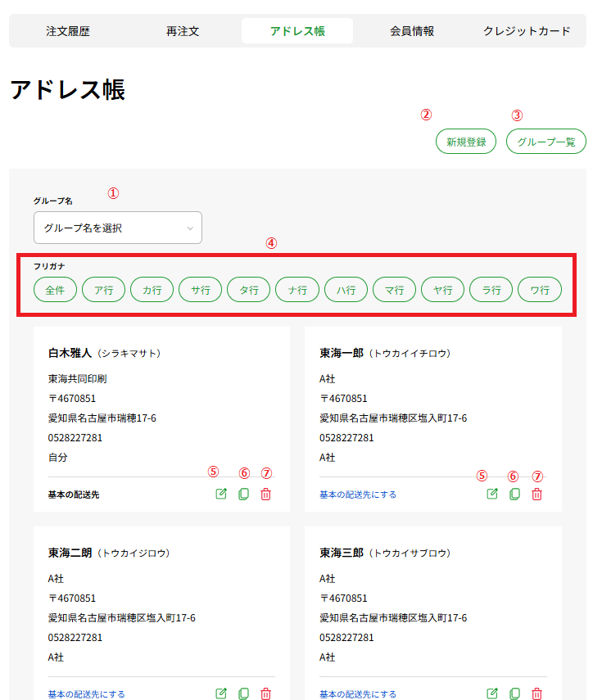This screenshot has width=593, height=700.
Task: Edit the 東海一郎 address entry
Action: (x=491, y=494)
